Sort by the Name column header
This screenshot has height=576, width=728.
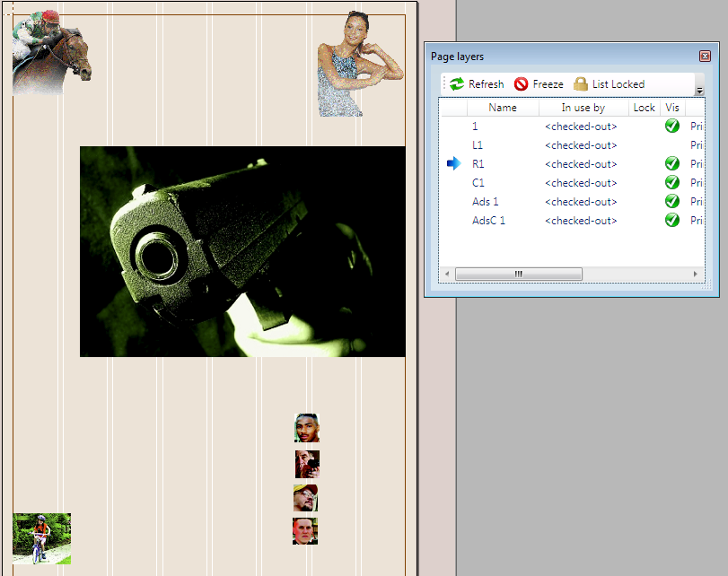(x=503, y=108)
